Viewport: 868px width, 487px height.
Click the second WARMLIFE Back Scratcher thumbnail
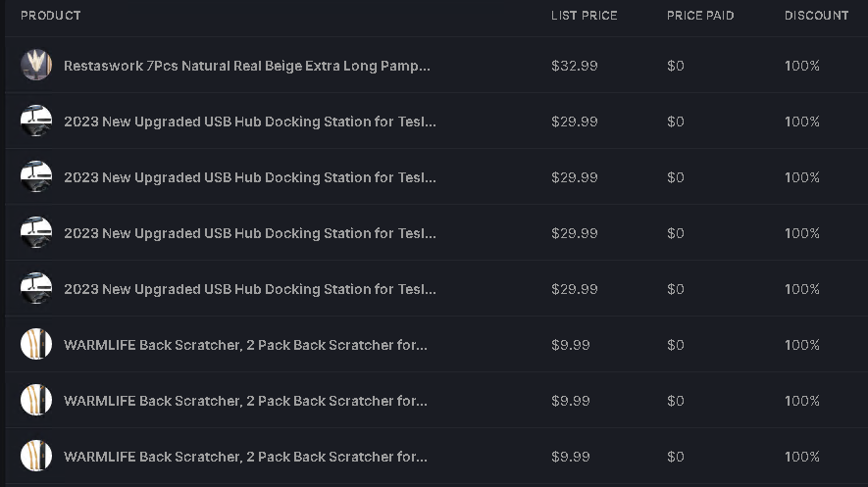pyautogui.click(x=36, y=400)
